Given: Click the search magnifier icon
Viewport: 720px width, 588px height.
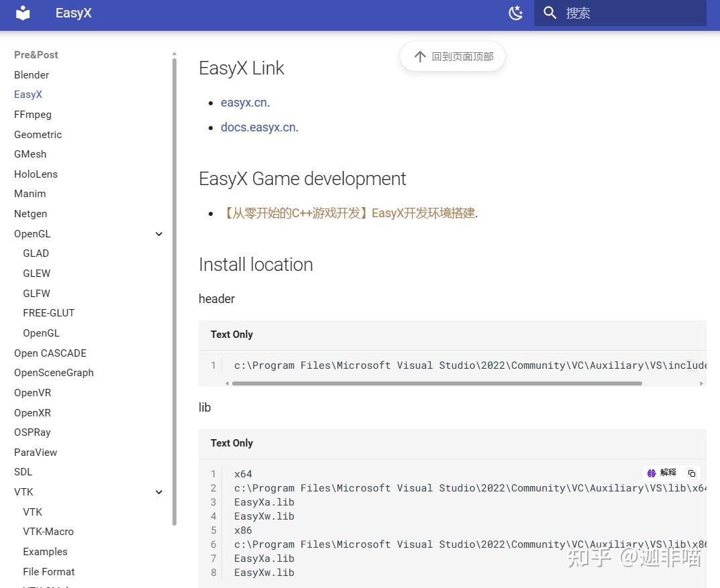Looking at the screenshot, I should pyautogui.click(x=550, y=13).
